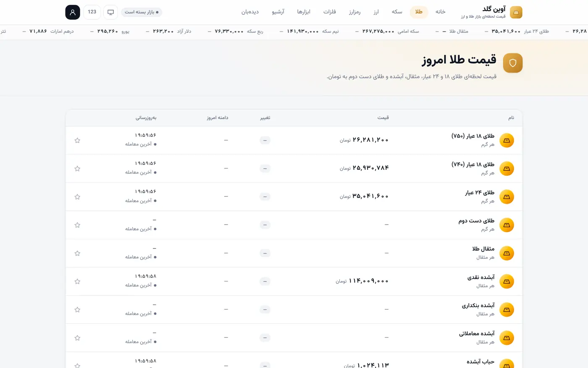Screen dimensions: 588x368
Task: Click the gold bar icon for طلای دست دوم
Action: tap(507, 225)
